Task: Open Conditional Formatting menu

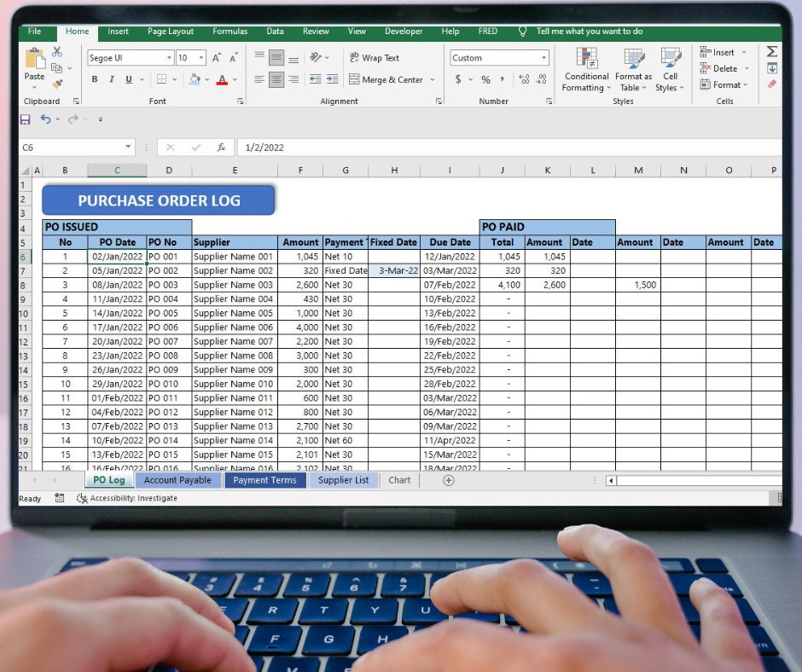Action: (585, 70)
